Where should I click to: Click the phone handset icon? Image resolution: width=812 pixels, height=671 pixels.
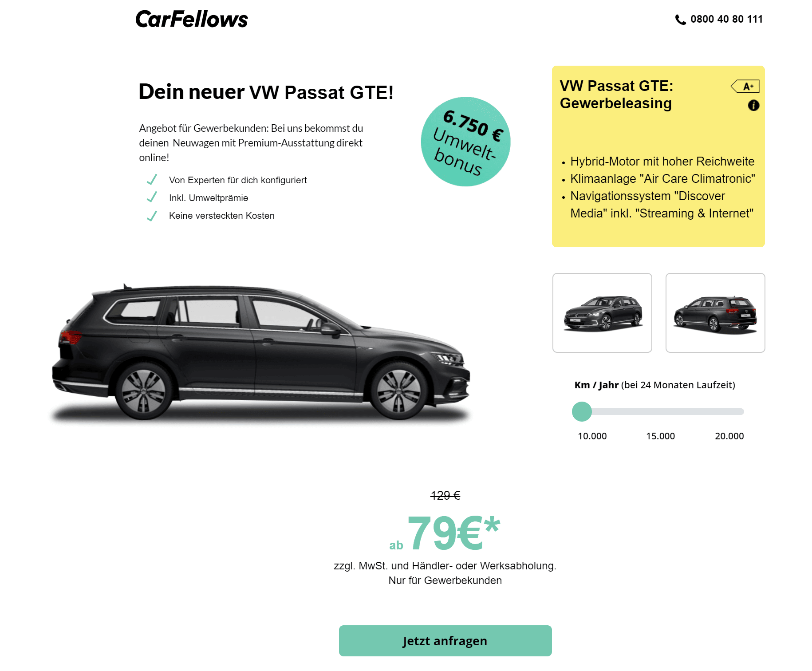680,20
